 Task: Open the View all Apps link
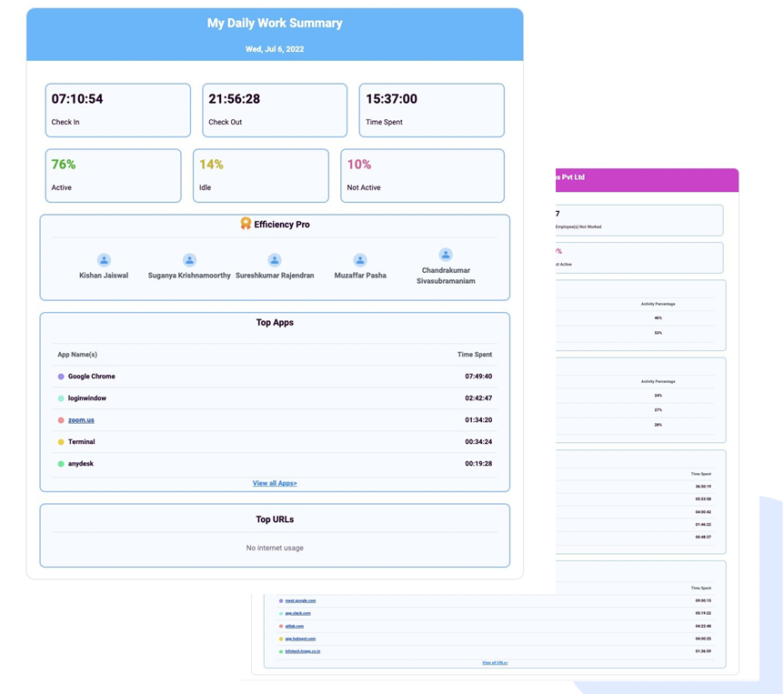coord(275,483)
